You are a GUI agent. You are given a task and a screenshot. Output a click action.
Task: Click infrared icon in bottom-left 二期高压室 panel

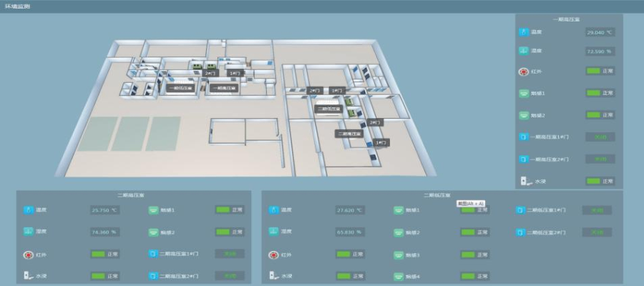click(28, 255)
